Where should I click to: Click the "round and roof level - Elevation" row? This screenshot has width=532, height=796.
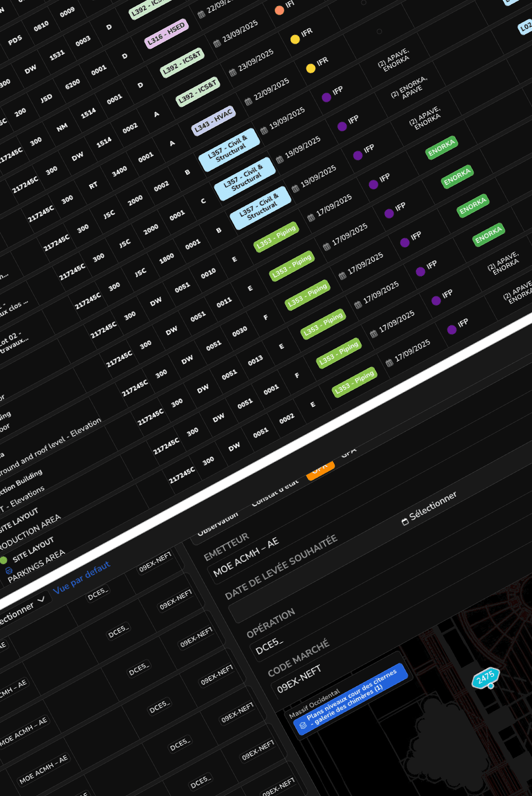pyautogui.click(x=51, y=447)
